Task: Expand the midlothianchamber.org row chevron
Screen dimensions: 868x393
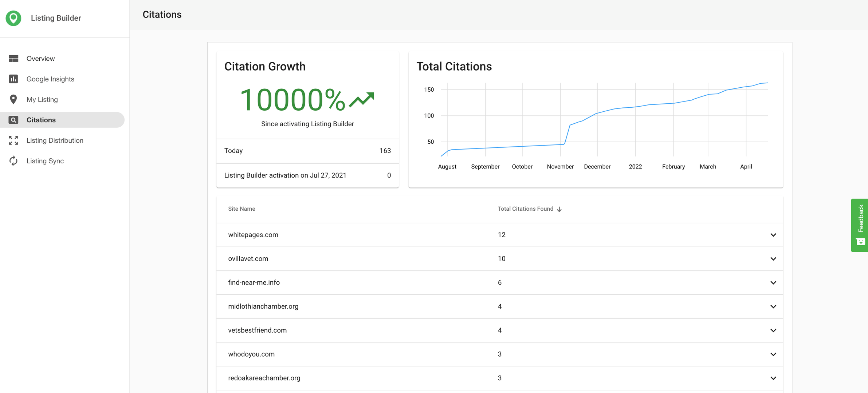Action: 773,307
